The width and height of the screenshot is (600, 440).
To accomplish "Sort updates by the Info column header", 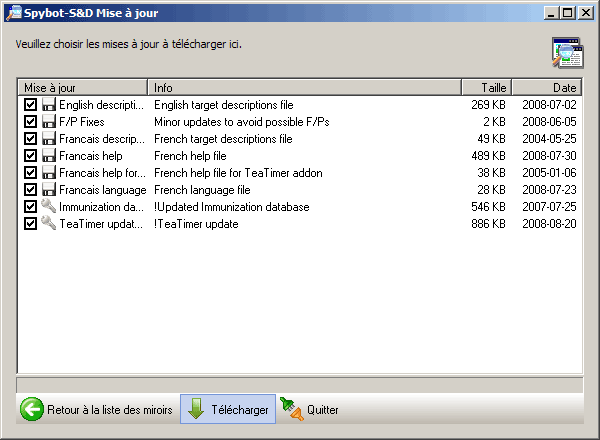I will click(304, 88).
